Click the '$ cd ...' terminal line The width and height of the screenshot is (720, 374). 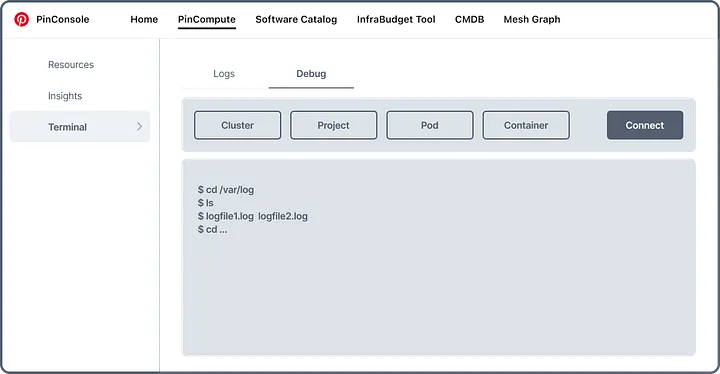click(x=212, y=230)
